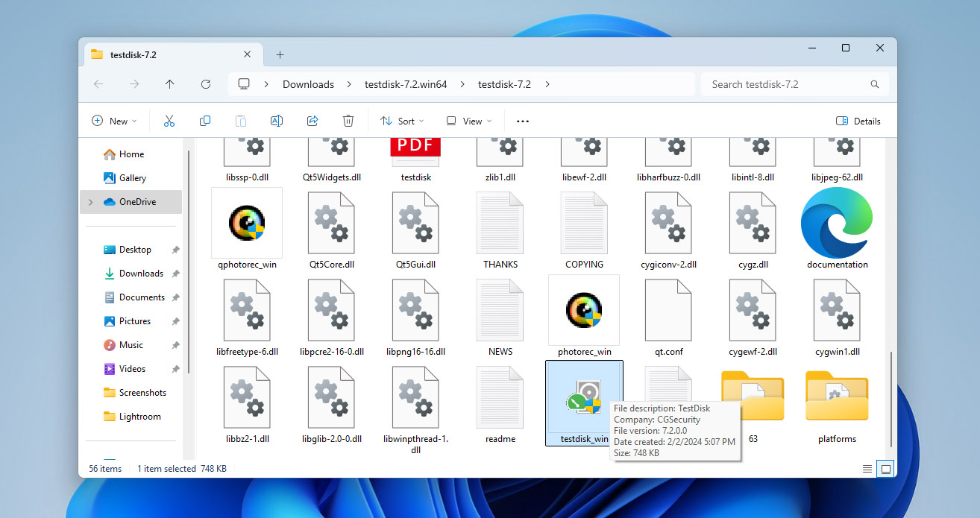Click the Refresh button
Viewport: 980px width, 518px height.
[206, 84]
